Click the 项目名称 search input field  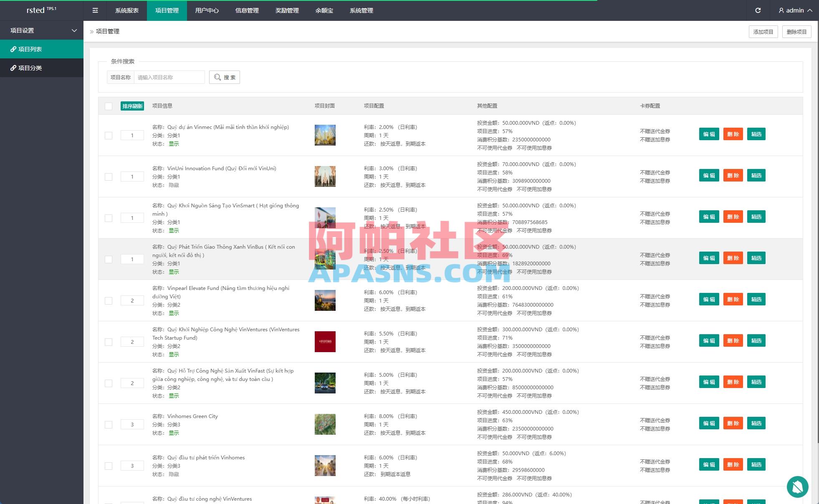[169, 77]
